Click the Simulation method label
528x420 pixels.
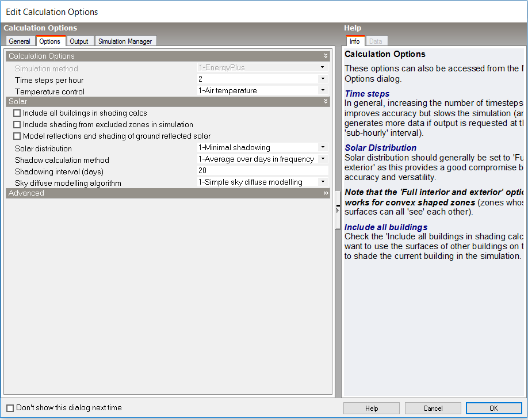(47, 68)
